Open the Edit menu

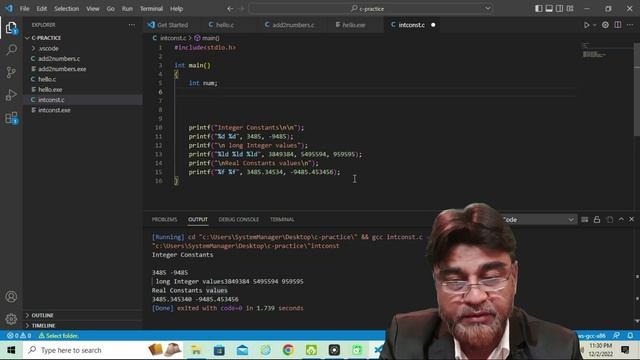[42, 9]
